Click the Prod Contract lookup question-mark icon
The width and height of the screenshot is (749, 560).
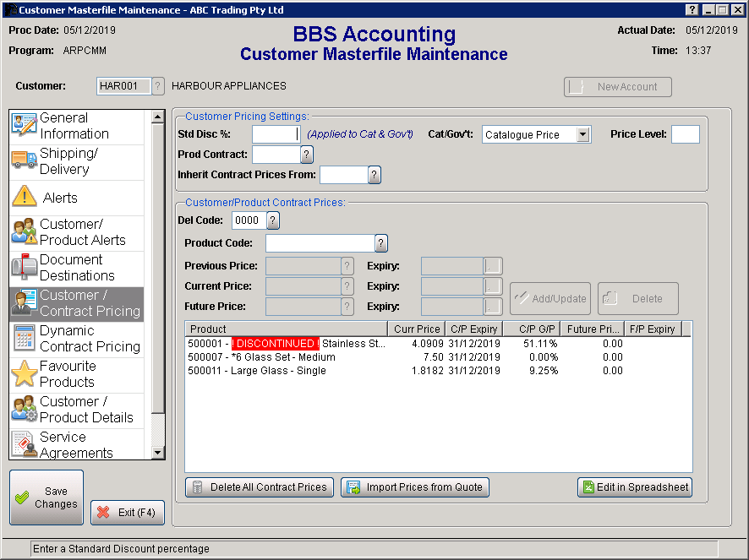[307, 155]
